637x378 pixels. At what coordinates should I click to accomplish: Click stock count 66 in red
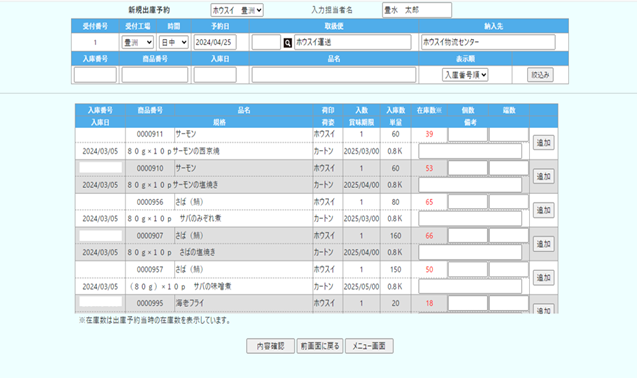coord(429,236)
